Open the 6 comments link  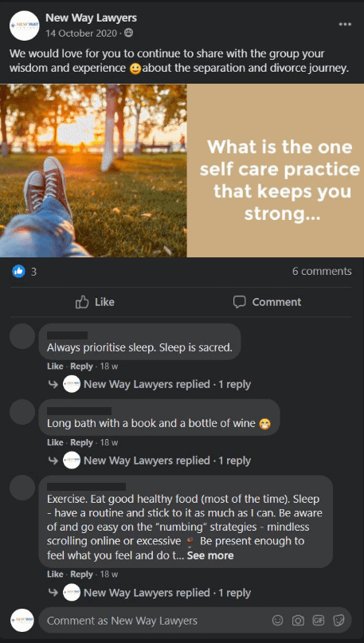point(322,271)
